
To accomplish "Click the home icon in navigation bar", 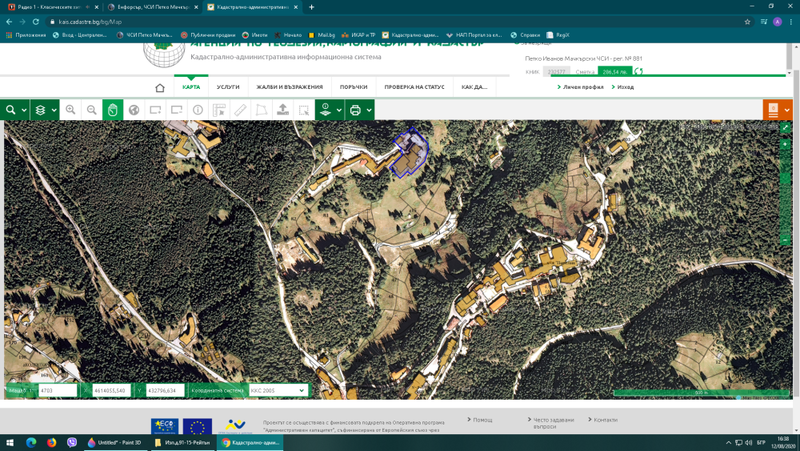I will 160,88.
